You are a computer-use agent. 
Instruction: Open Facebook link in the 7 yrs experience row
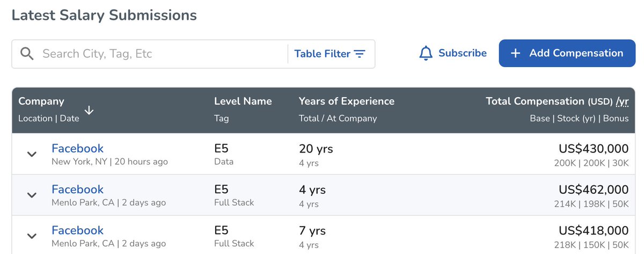(x=77, y=230)
